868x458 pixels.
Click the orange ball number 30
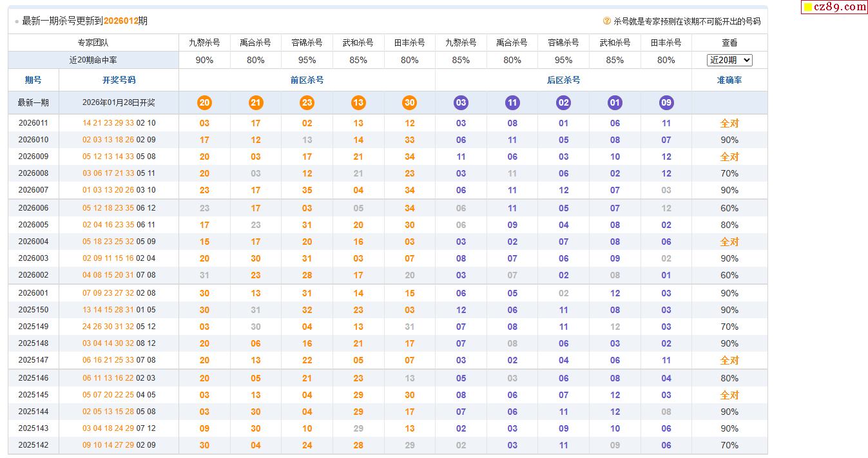[x=409, y=103]
